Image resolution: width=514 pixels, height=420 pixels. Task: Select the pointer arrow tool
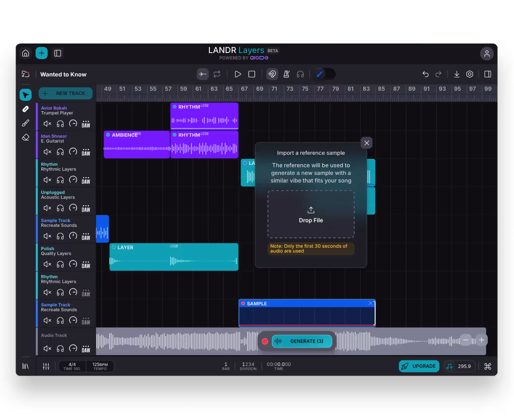pos(26,95)
